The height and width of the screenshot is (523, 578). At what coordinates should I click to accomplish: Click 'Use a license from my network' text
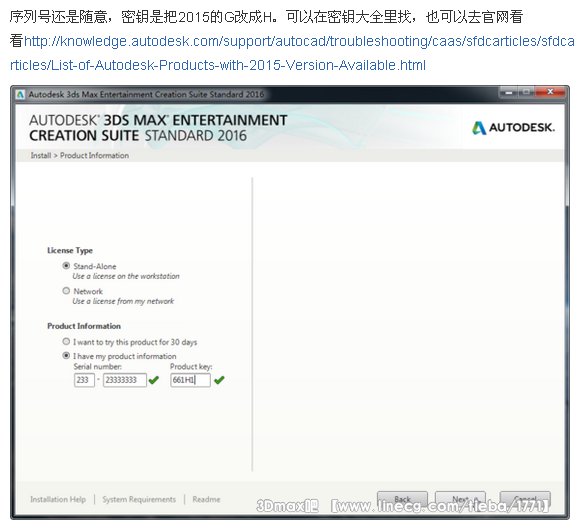[x=123, y=301]
